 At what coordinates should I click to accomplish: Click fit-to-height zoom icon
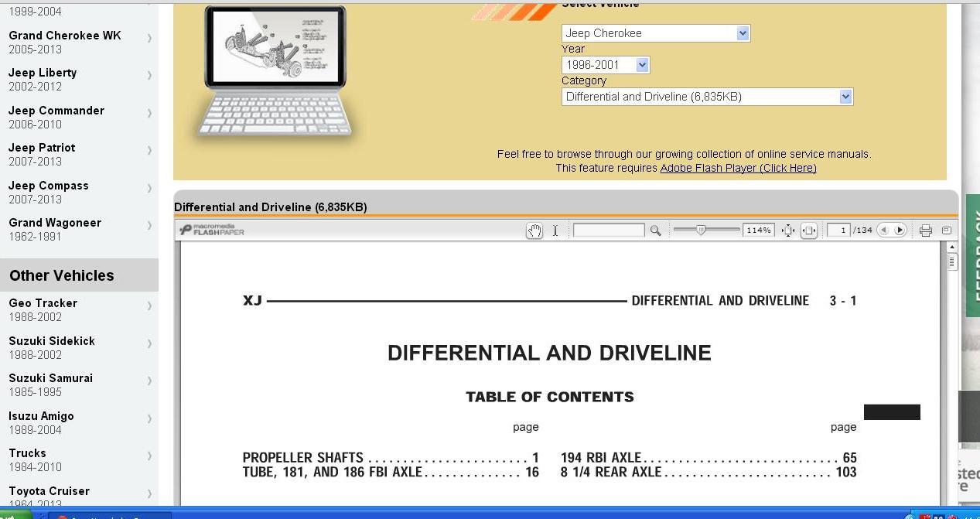coord(787,230)
